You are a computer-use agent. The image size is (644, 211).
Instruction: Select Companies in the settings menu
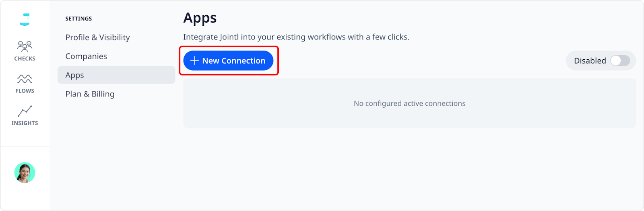pyautogui.click(x=86, y=56)
